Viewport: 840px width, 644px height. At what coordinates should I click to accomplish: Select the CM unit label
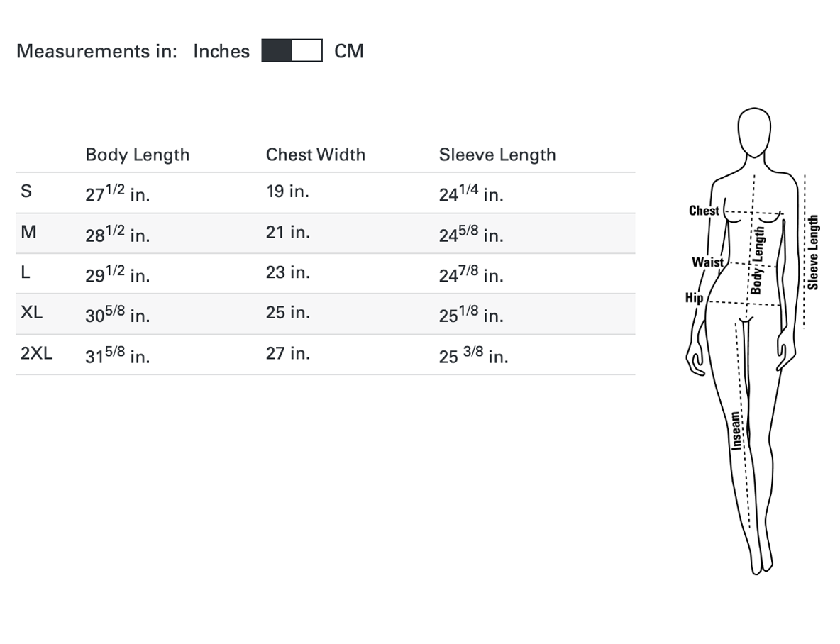pos(349,51)
